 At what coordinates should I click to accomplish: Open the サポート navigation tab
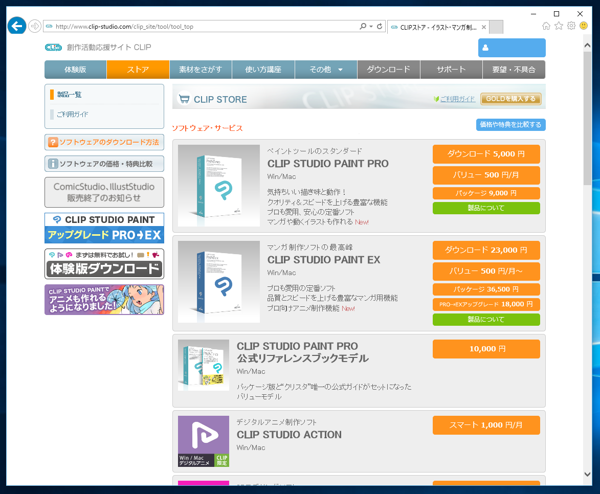click(451, 70)
